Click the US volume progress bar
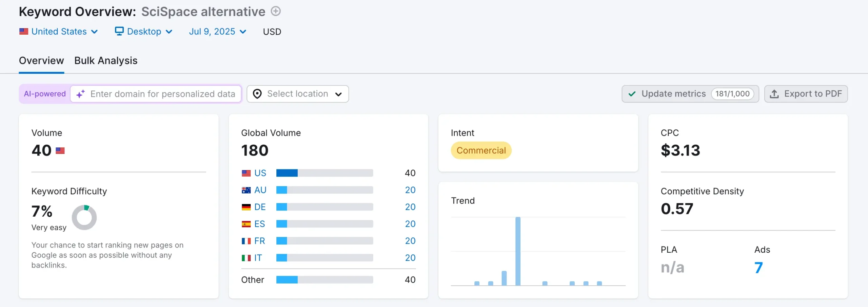This screenshot has width=868, height=307. [324, 173]
